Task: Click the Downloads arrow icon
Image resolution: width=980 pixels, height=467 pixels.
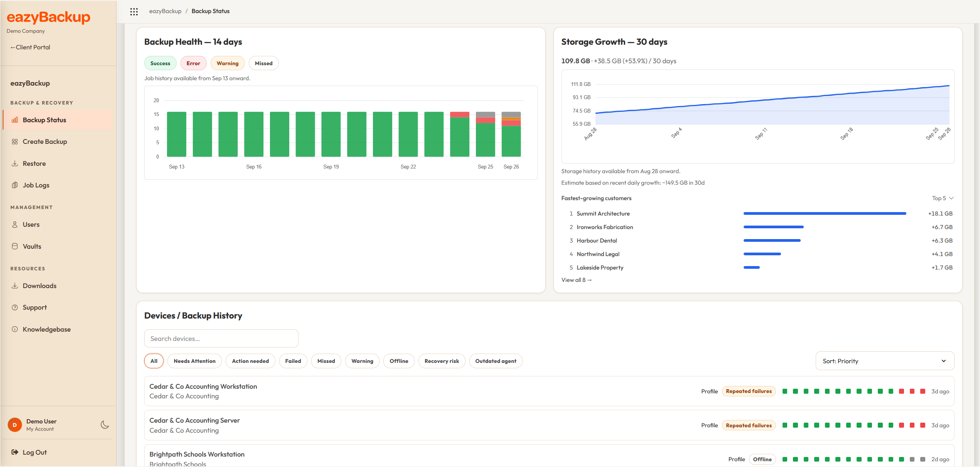Action: click(15, 286)
